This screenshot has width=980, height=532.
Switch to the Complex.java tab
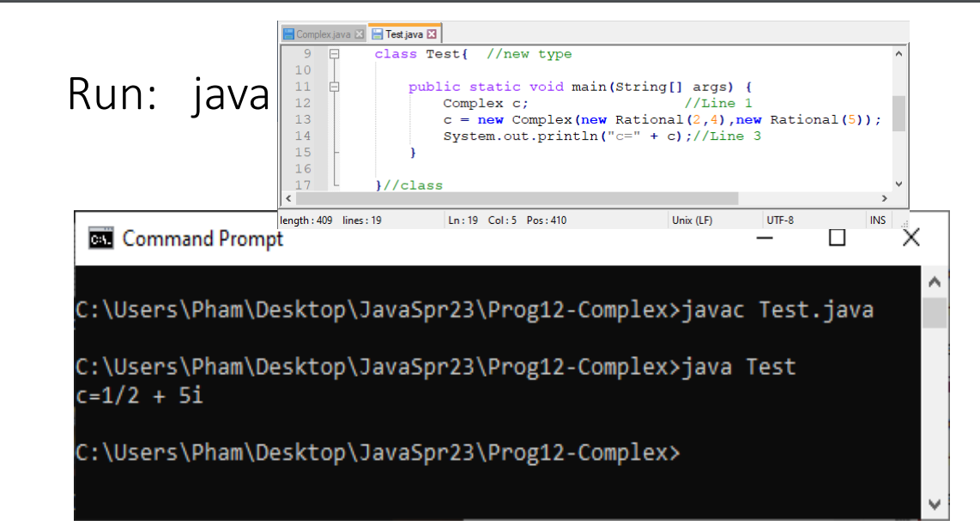pyautogui.click(x=322, y=33)
